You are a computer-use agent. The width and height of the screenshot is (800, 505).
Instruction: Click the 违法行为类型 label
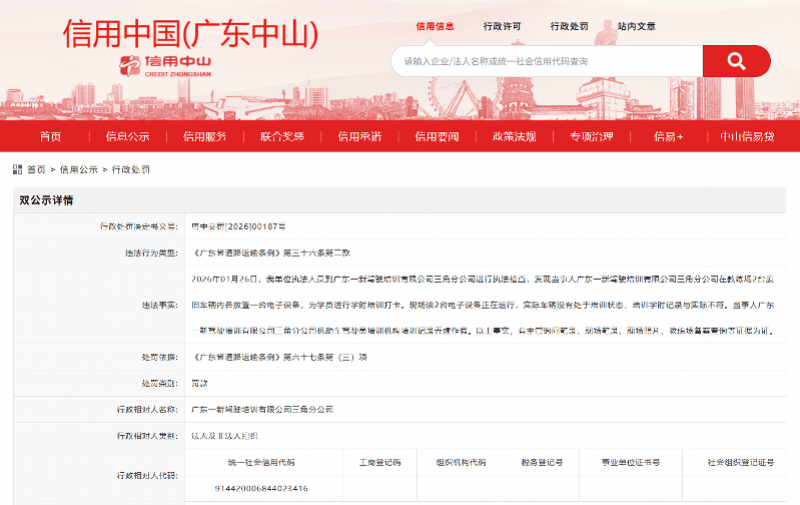tap(152, 252)
